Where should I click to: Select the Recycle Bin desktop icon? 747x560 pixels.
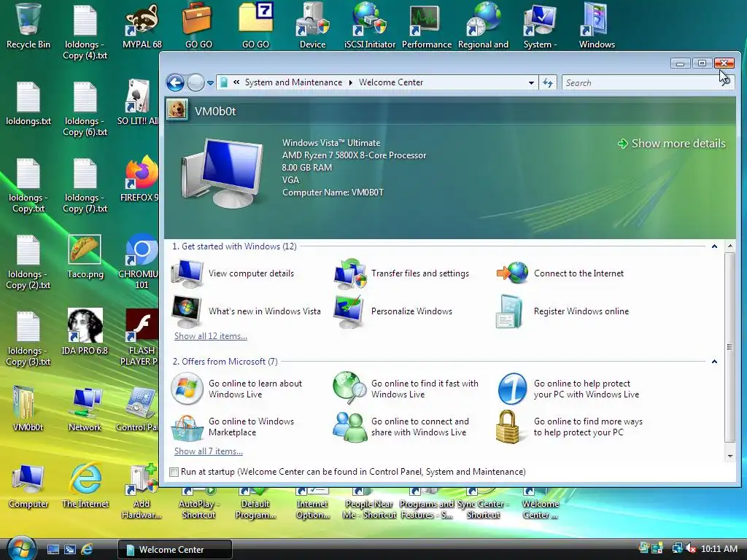pos(28,26)
